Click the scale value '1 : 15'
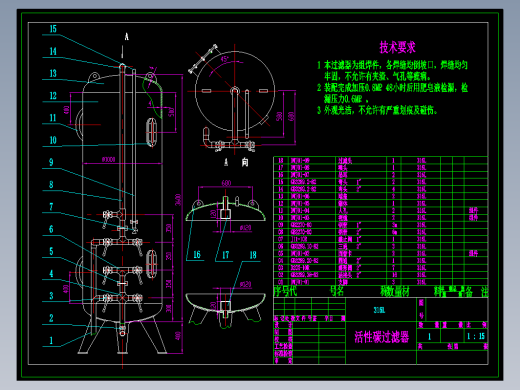Screen dimensions: 520x390 tap(476, 336)
